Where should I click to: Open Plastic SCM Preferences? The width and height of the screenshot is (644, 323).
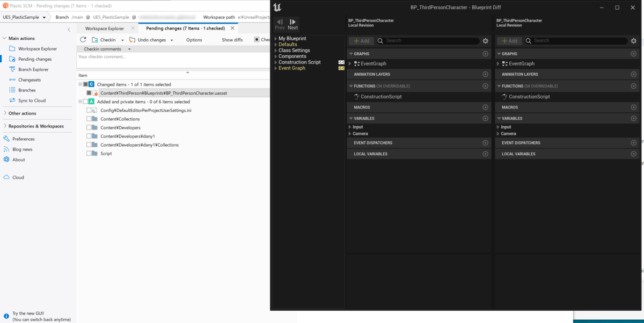click(19, 139)
